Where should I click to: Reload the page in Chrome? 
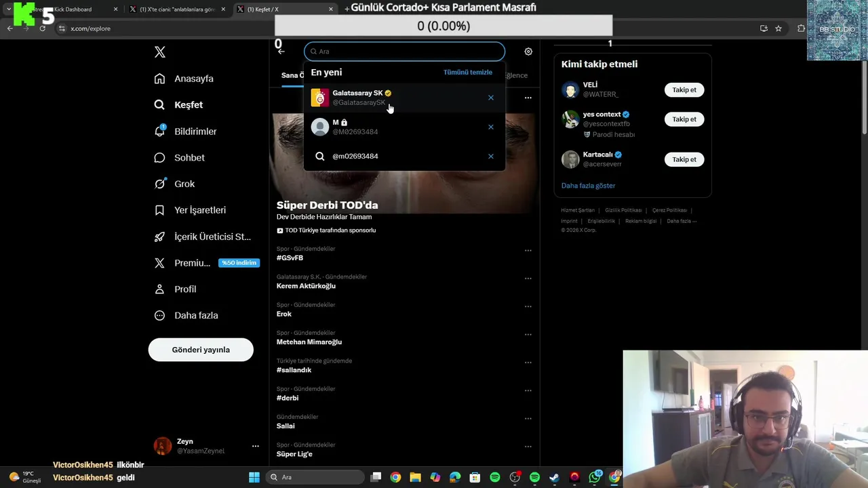point(43,28)
